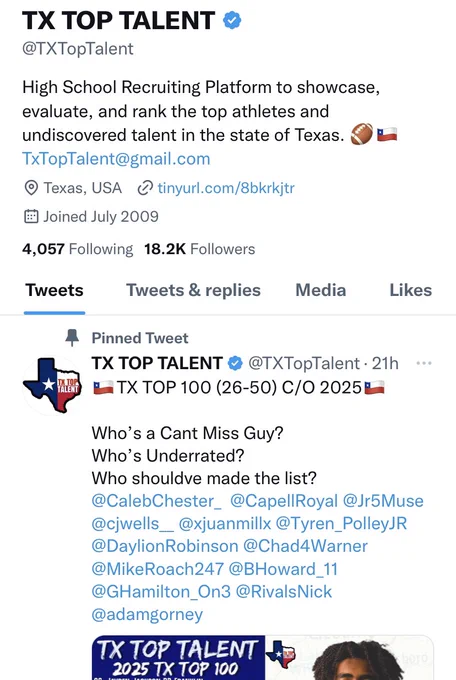Click the location pin icon near Texas, USA

[31, 188]
